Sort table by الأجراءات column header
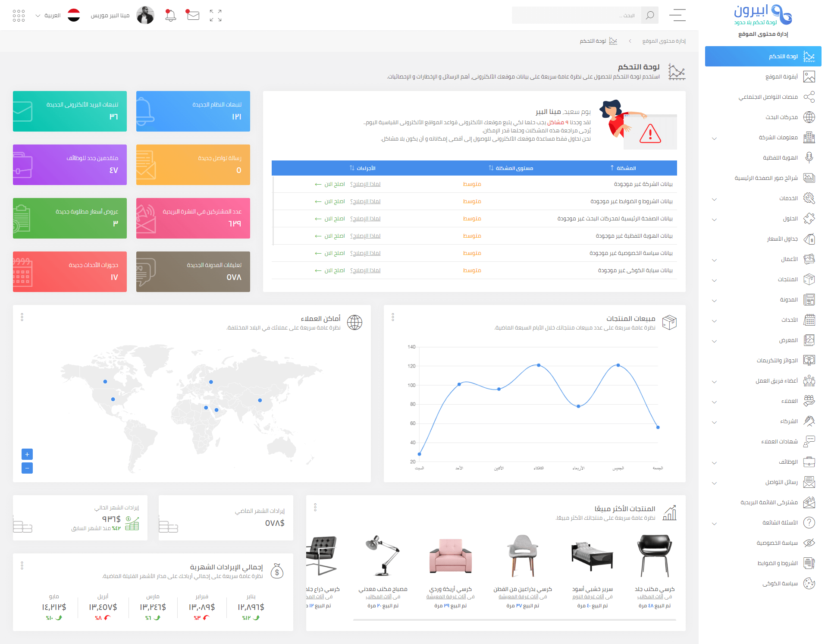 362,168
